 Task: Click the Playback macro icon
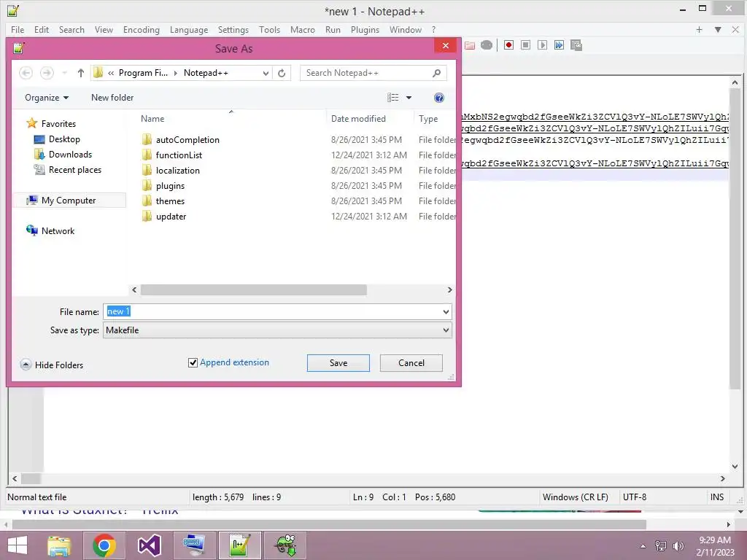(x=542, y=45)
